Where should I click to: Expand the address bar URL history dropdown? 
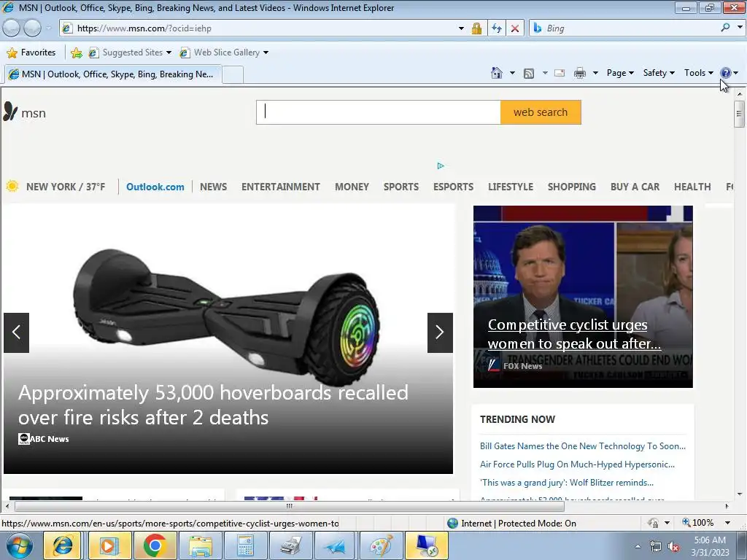tap(461, 28)
